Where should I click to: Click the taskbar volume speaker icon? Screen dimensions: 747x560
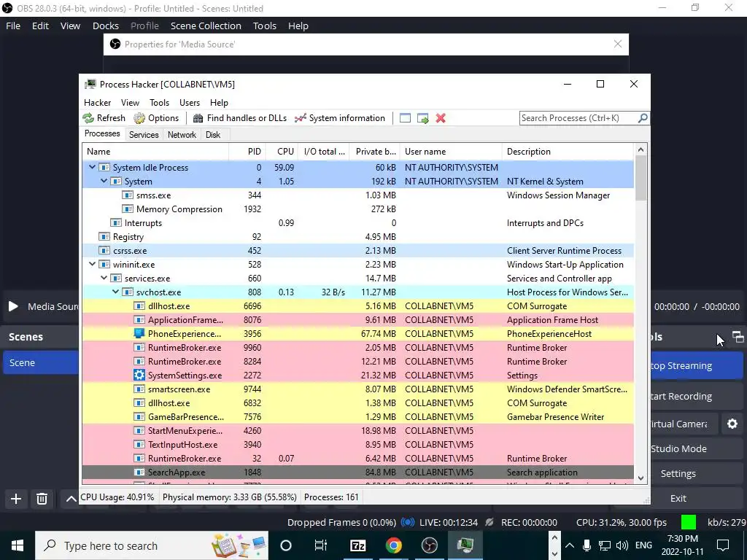622,545
